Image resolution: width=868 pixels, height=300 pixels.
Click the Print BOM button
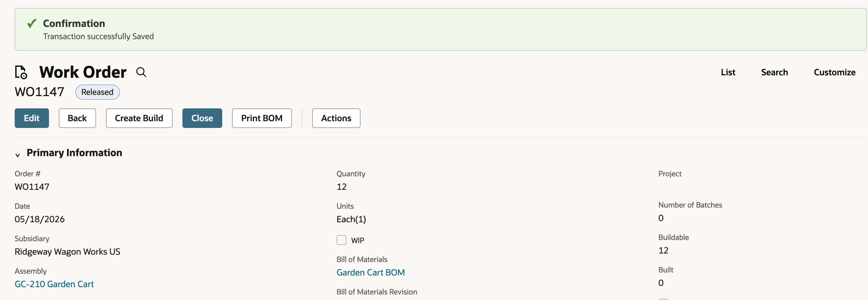coord(262,118)
